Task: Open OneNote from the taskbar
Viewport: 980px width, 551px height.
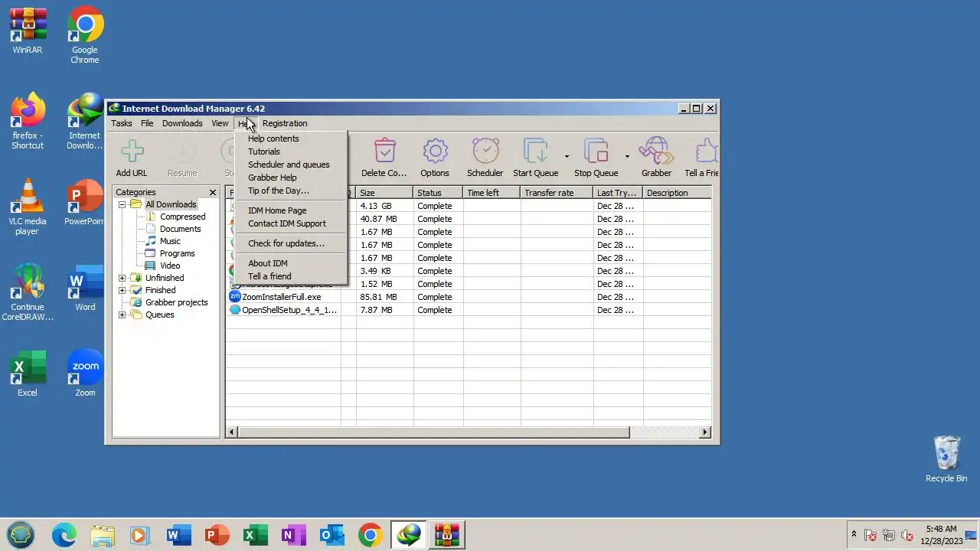Action: 294,535
